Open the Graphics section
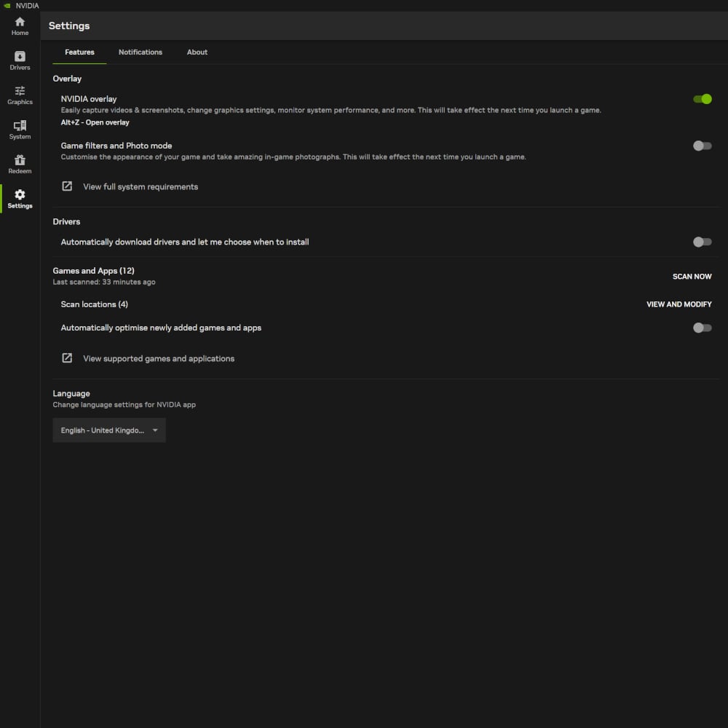728x728 pixels. (20, 95)
